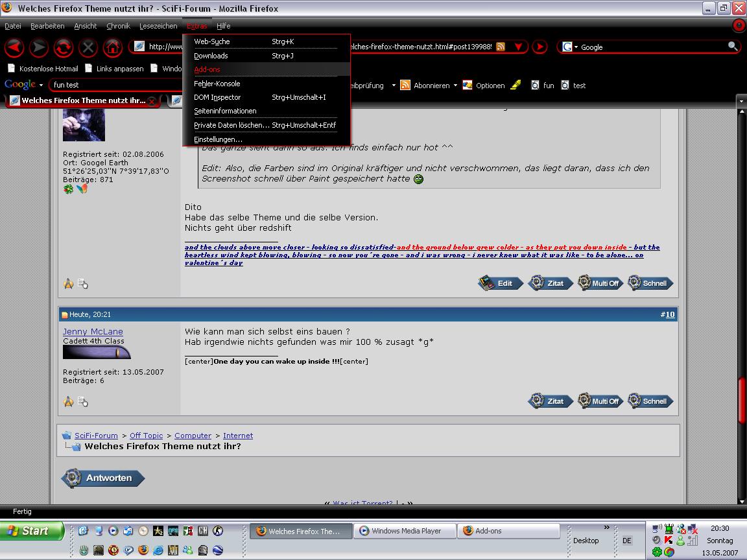The height and width of the screenshot is (560, 747).
Task: Click the Forward navigation arrow button
Action: 39,47
